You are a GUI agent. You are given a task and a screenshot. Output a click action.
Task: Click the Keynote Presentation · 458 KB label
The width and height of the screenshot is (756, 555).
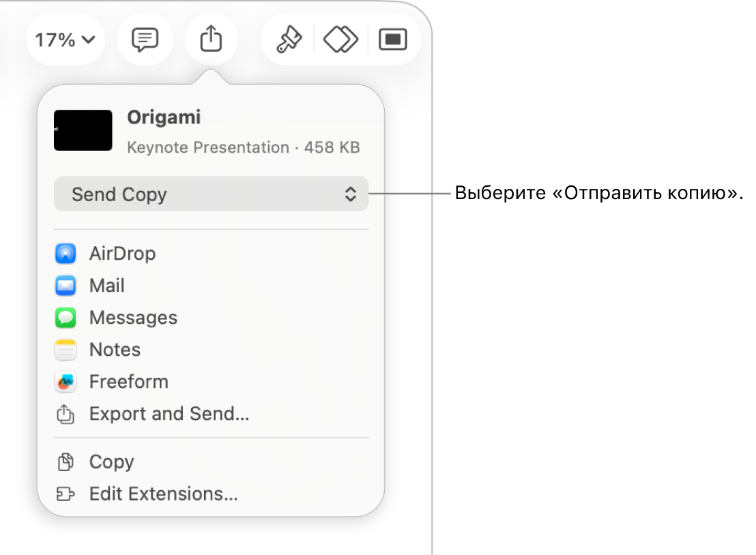pos(244,147)
